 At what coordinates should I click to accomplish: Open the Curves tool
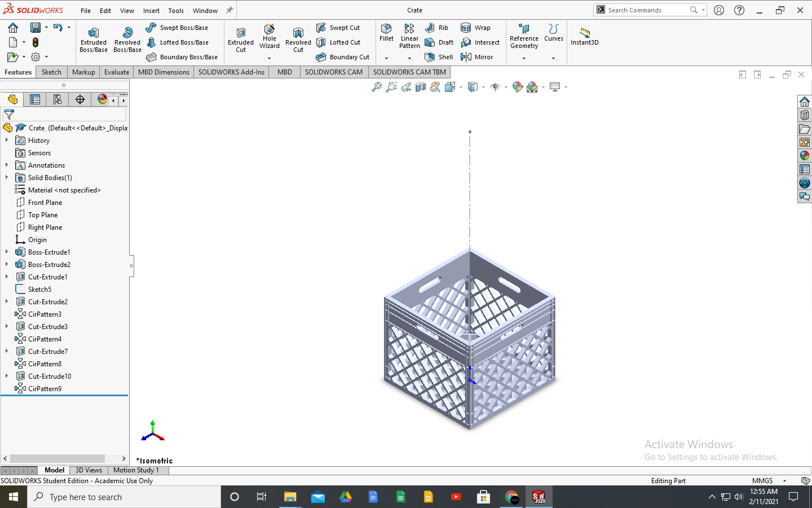point(554,33)
